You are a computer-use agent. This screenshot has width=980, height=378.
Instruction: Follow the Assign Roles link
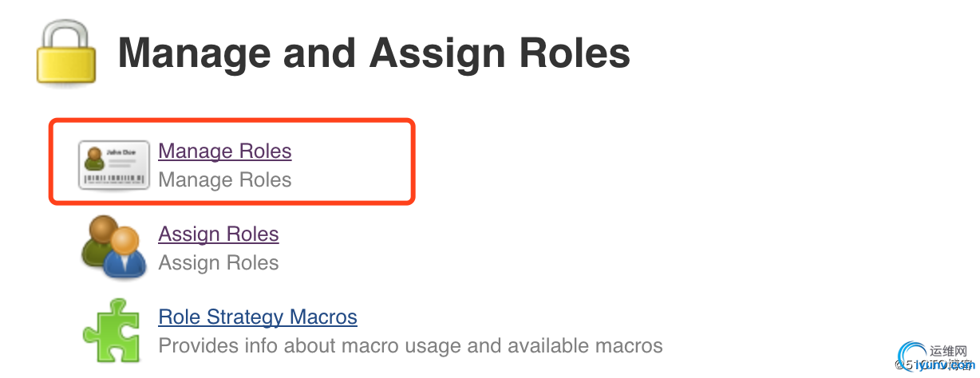219,234
